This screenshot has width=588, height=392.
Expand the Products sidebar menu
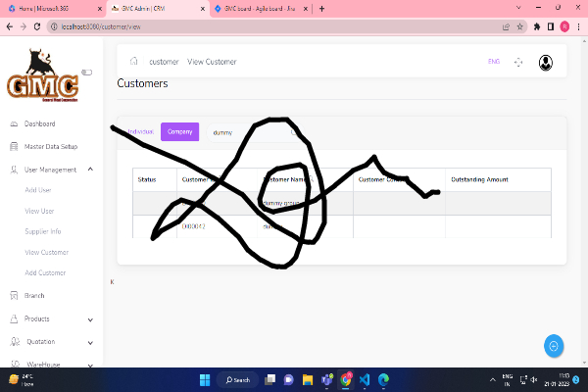pos(90,319)
